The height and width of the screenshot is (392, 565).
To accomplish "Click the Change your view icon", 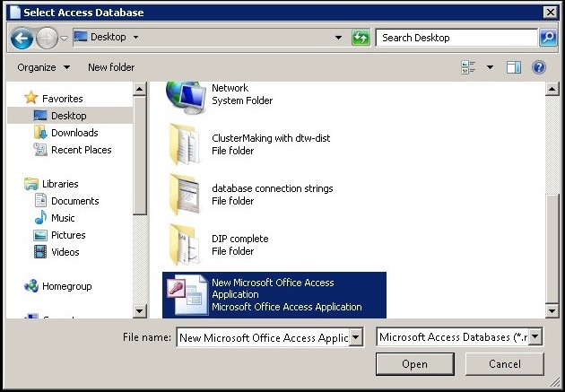I will (468, 67).
